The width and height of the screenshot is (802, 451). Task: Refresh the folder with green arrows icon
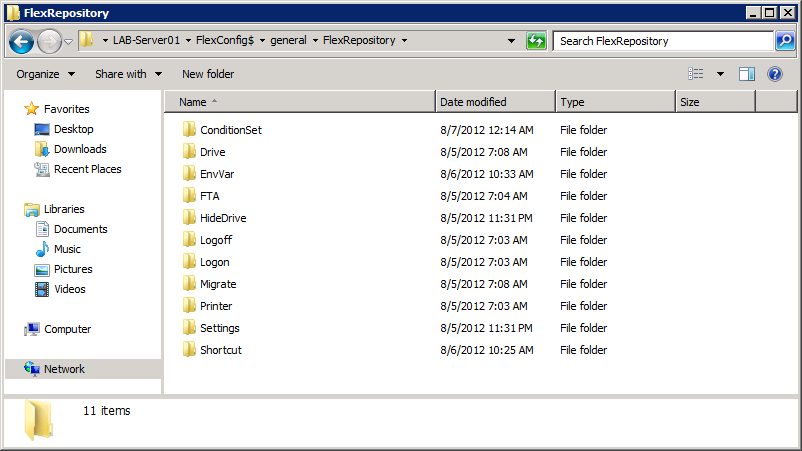click(x=536, y=41)
